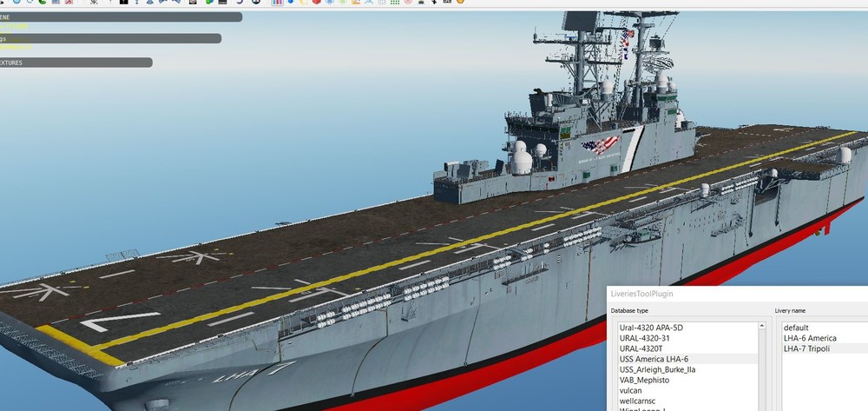
Task: Select the vulcan database entry
Action: pos(632,390)
